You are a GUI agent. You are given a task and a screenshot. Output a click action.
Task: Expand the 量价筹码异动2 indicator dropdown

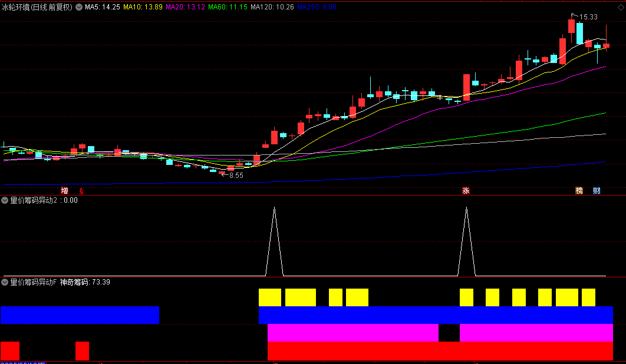click(5, 200)
